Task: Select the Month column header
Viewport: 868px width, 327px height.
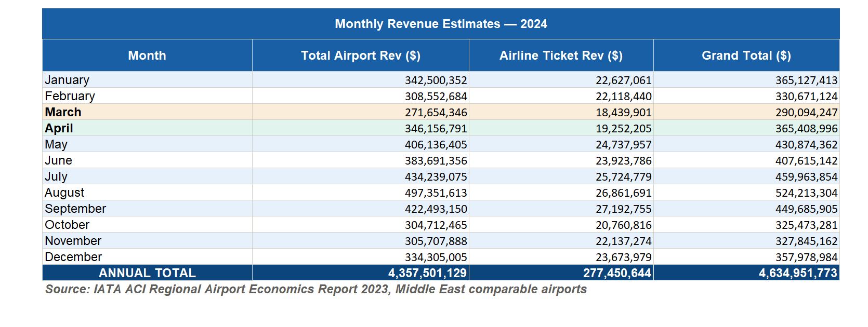Action: pos(147,56)
